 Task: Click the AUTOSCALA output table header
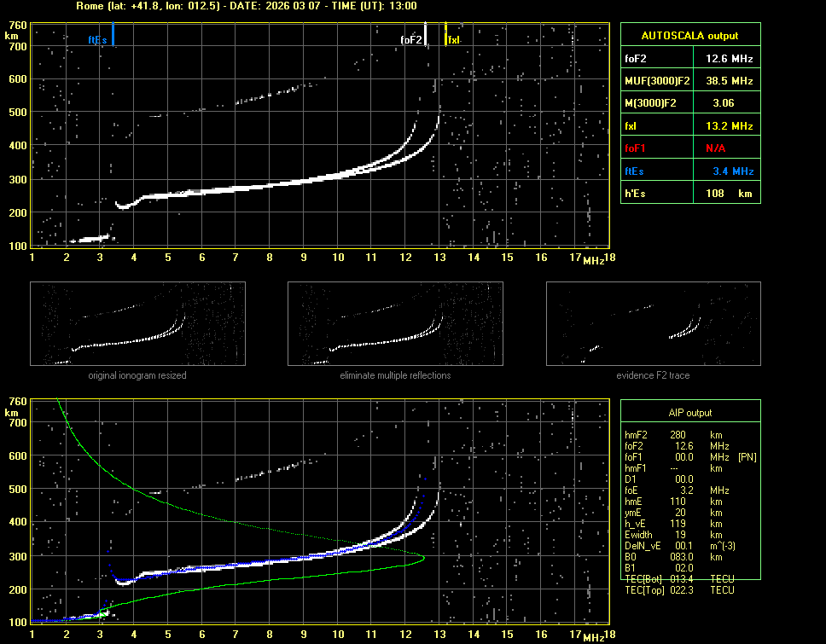point(689,36)
